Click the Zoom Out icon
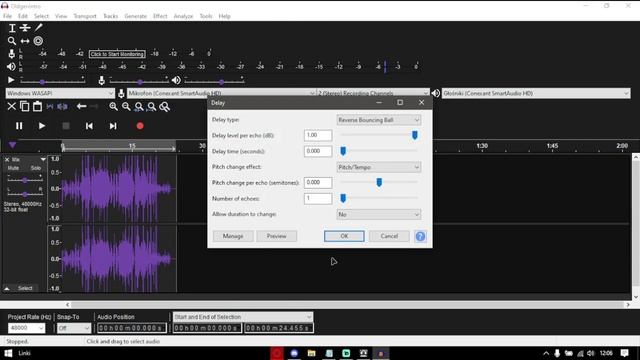This screenshot has height=360, width=640. coord(126,107)
